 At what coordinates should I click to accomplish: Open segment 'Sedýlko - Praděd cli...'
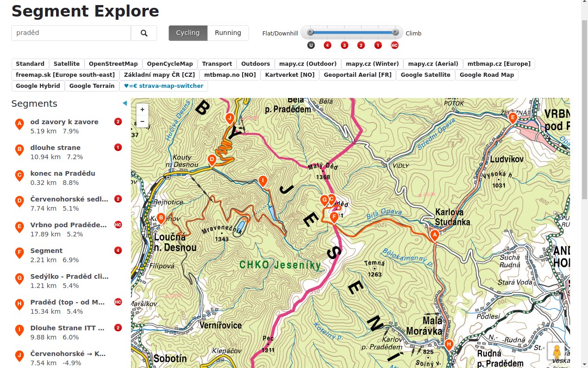click(x=69, y=276)
